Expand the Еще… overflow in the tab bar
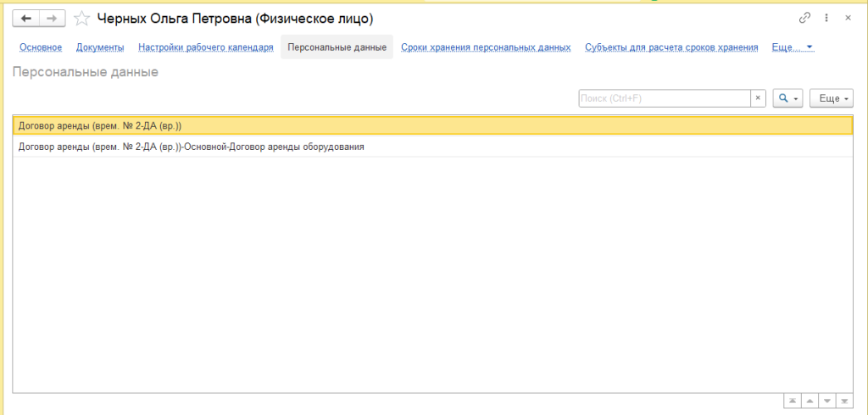868x415 pixels. click(793, 47)
